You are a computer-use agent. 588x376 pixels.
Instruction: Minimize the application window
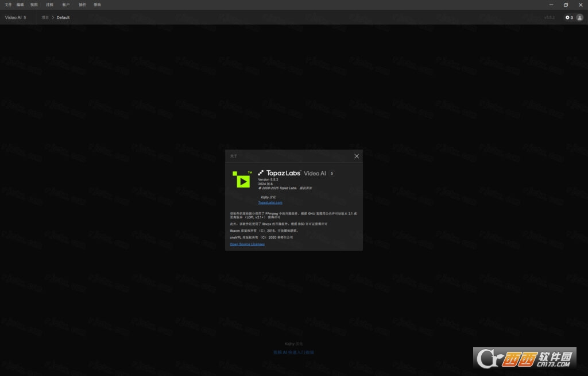pos(551,5)
